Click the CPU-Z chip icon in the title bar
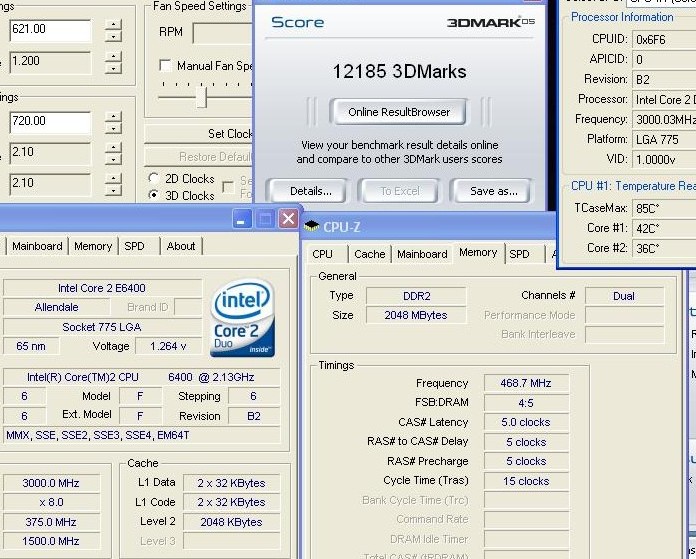The height and width of the screenshot is (559, 696). pyautogui.click(x=312, y=226)
